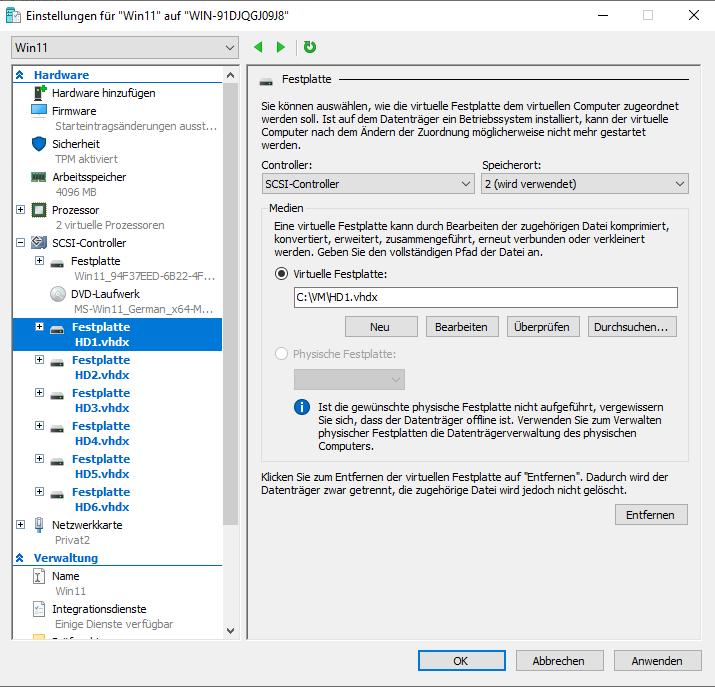
Task: Click the Entfernen button
Action: pyautogui.click(x=651, y=514)
